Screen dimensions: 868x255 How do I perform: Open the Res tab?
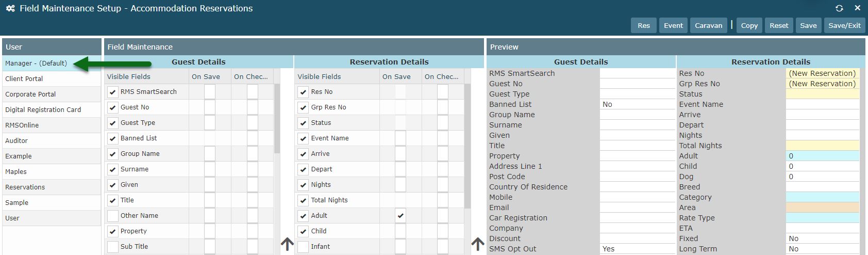coord(644,25)
